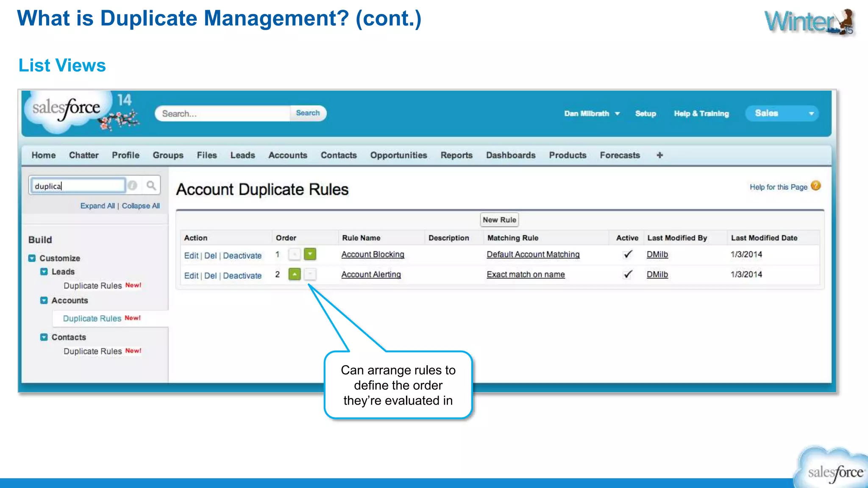The image size is (868, 488).
Task: Click the sidebar quick find magnifier icon
Action: (151, 186)
